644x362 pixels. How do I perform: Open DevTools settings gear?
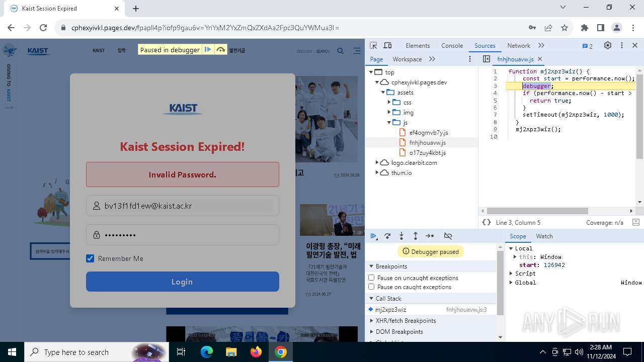point(608,45)
